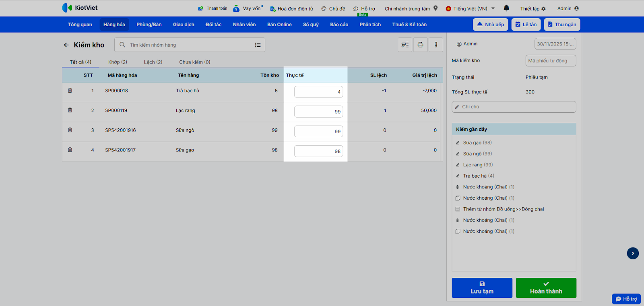This screenshot has width=644, height=306.
Task: Click the Tìm kiếm nhóm hàng search field
Action: [190, 45]
